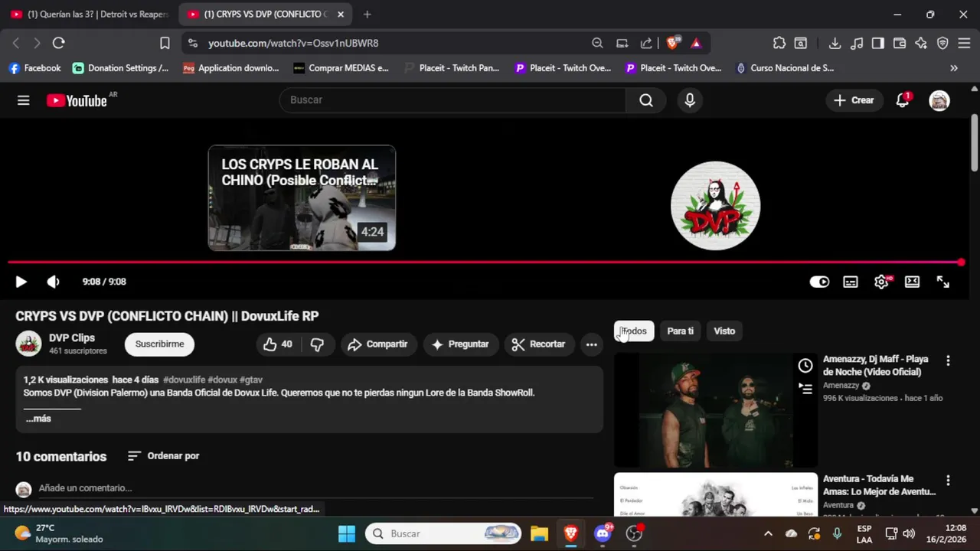This screenshot has height=551, width=980.
Task: Open the Brave Wallet icon
Action: 900,44
